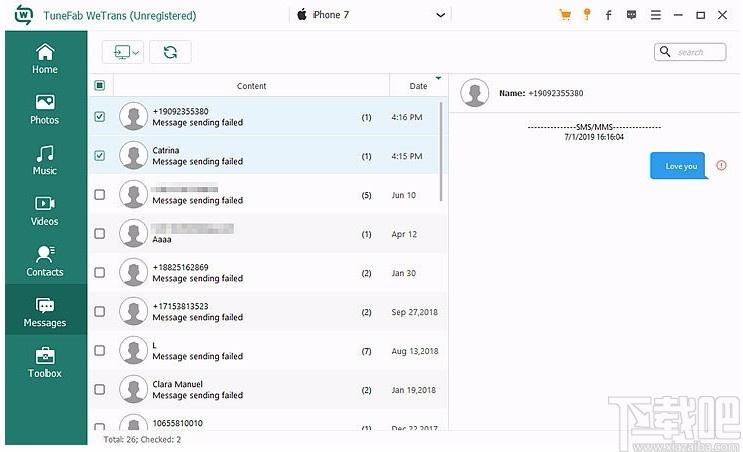Open the Photos section

pos(45,110)
